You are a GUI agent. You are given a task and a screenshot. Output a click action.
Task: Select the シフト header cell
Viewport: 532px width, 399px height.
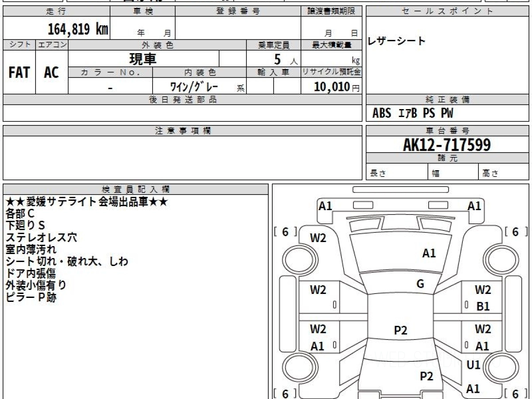20,45
